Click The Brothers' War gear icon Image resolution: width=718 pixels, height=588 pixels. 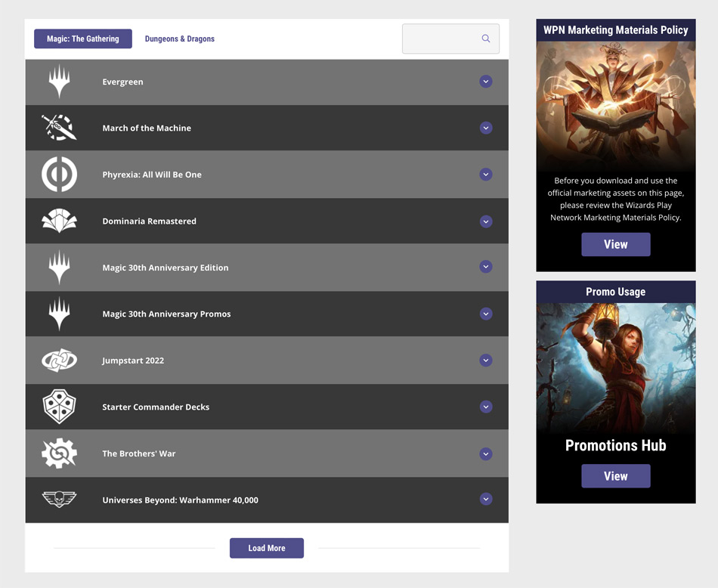click(x=59, y=453)
